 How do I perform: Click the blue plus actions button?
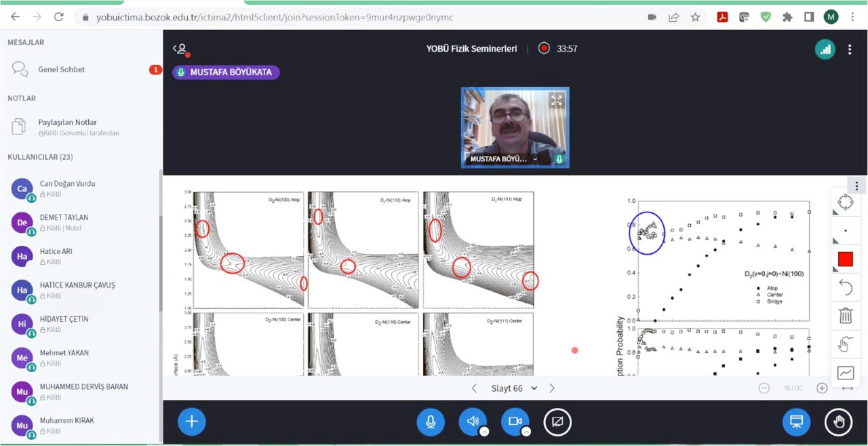click(191, 422)
